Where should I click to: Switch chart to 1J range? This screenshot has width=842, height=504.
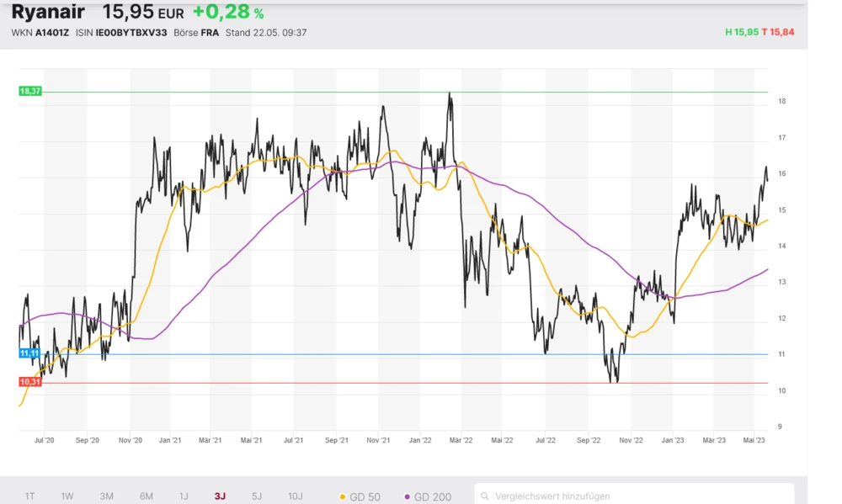click(184, 496)
